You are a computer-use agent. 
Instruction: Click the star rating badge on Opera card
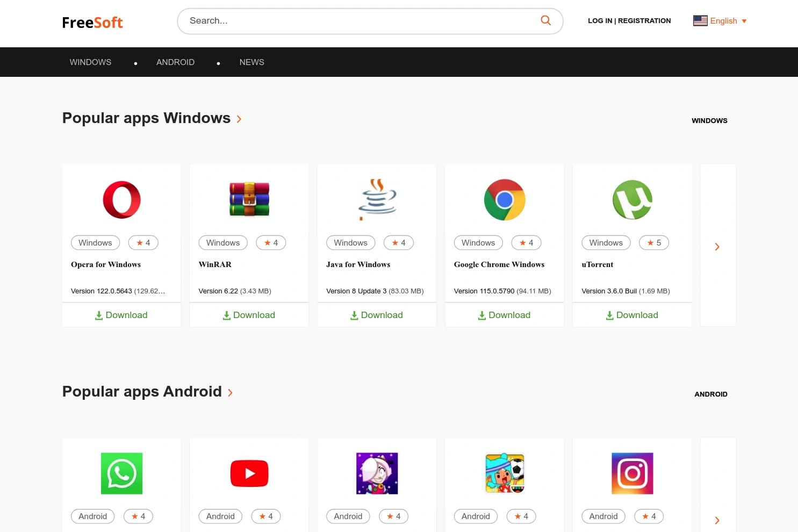click(143, 243)
